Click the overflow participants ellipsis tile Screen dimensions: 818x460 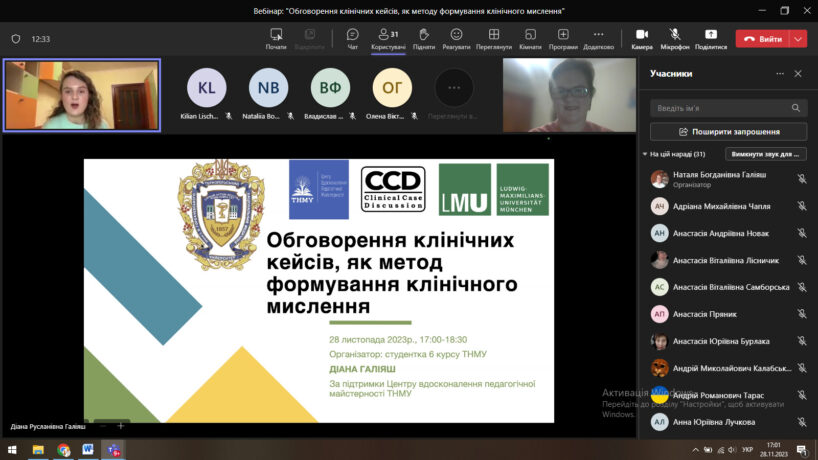point(454,87)
